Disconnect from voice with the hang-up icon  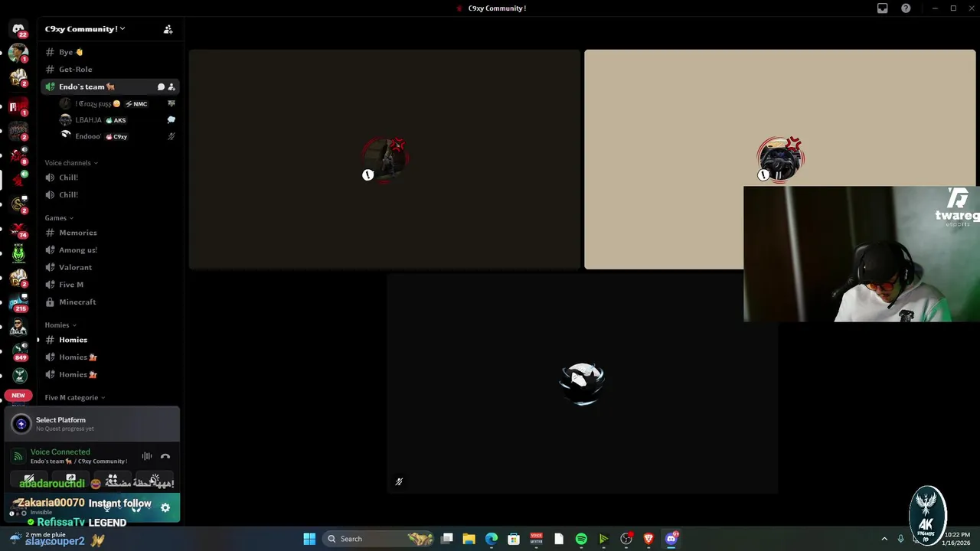(165, 456)
